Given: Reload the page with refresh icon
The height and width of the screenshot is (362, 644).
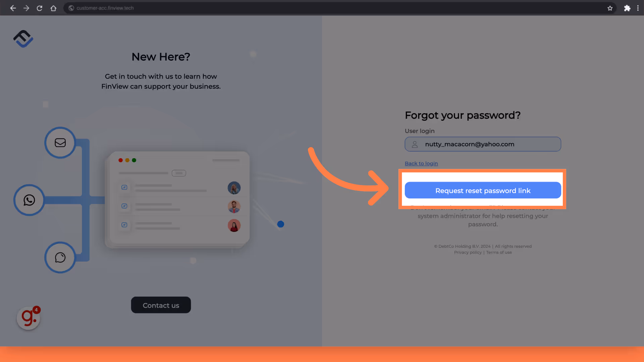Looking at the screenshot, I should point(40,8).
